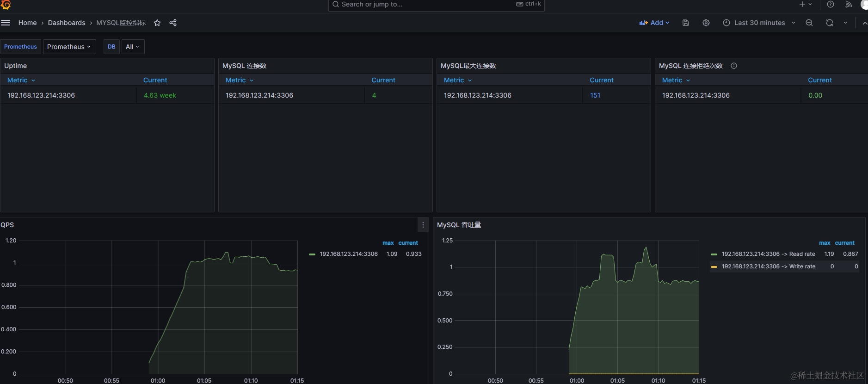Zoom out the time range
The image size is (868, 384).
(809, 23)
